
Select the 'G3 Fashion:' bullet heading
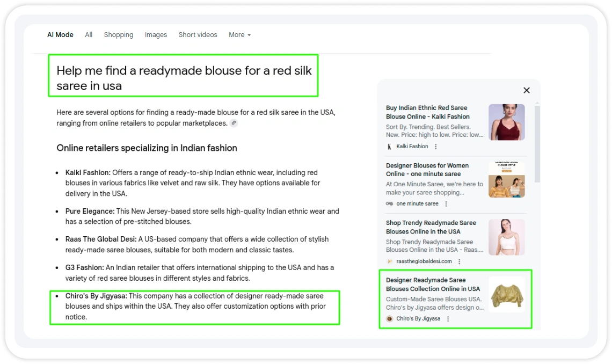[85, 268]
